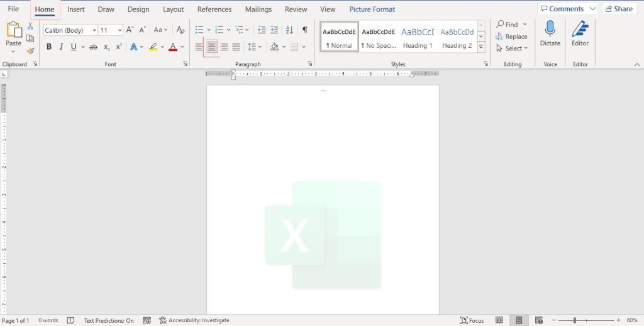Clear all formatting icon
The image size is (644, 326).
click(x=180, y=30)
